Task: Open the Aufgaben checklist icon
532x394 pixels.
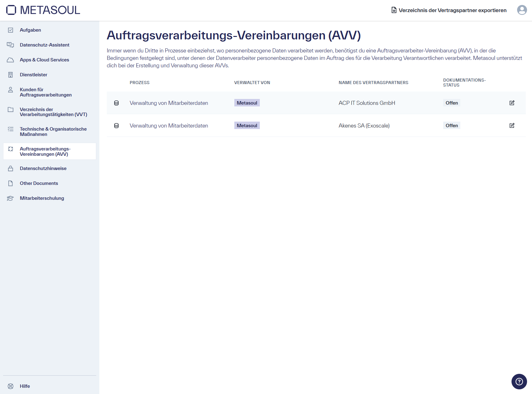Action: point(11,30)
